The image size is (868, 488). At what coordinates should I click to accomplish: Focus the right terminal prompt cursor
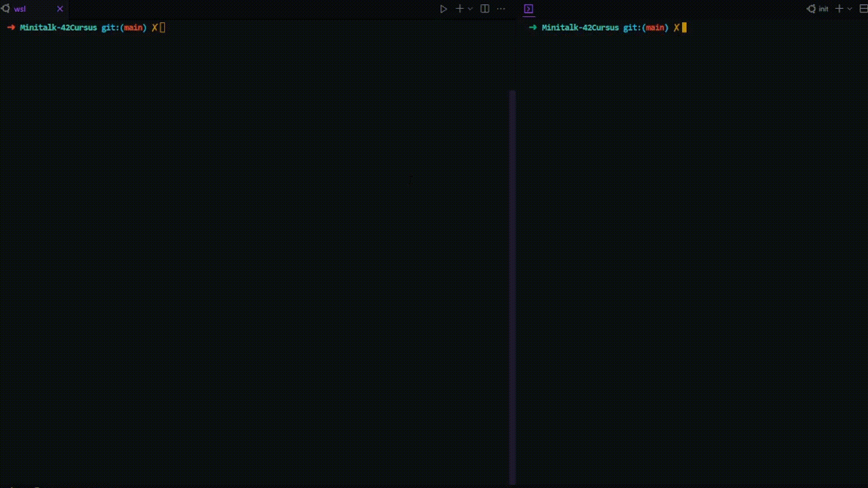click(x=684, y=28)
